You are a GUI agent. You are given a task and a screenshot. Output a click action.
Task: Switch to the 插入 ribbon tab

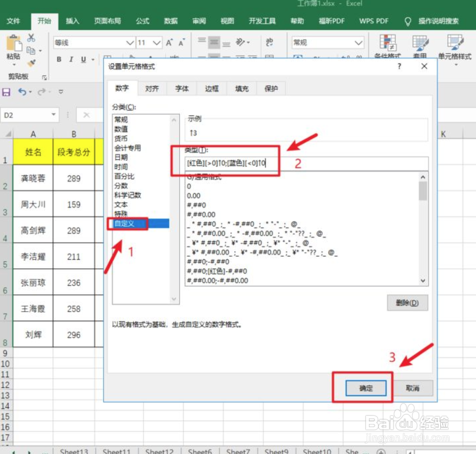coord(72,21)
